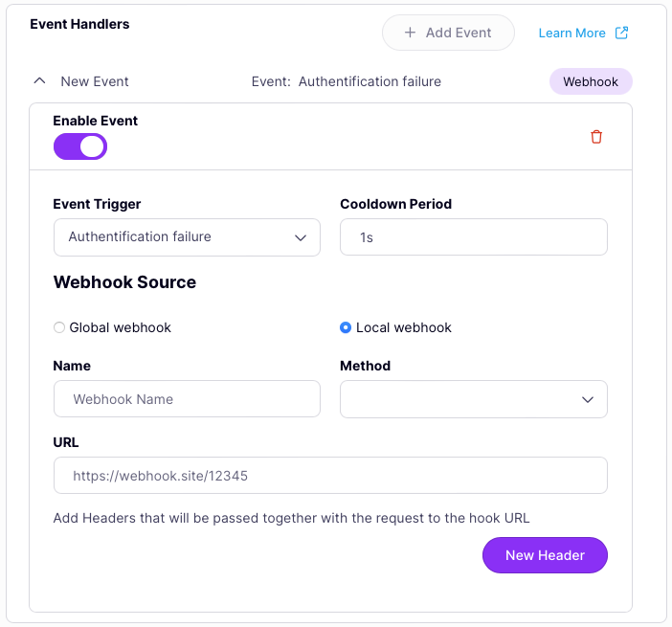Click the Add Event button

[448, 33]
